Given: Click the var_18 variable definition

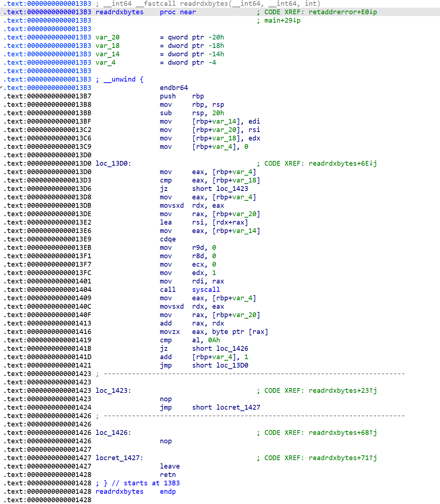Looking at the screenshot, I should pos(108,46).
